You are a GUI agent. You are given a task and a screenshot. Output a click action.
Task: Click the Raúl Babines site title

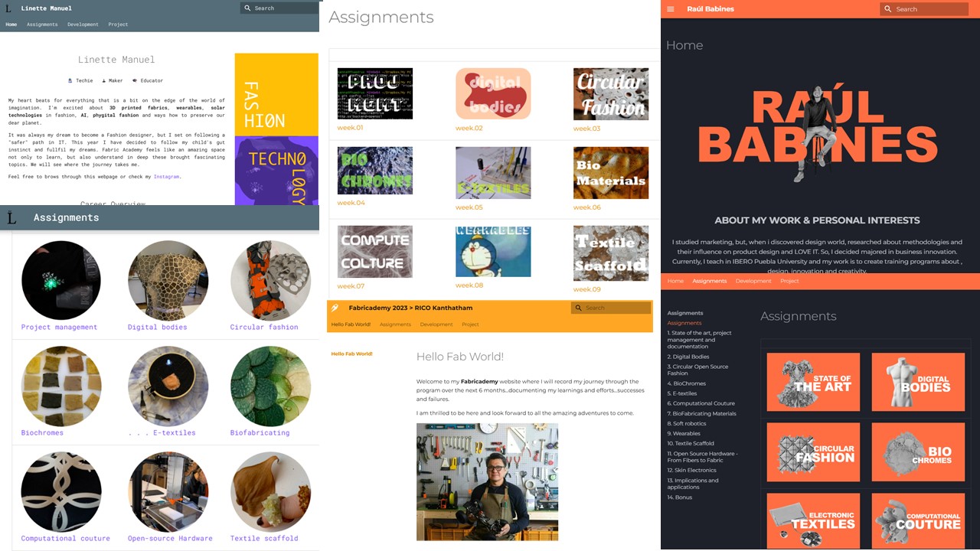pos(710,9)
